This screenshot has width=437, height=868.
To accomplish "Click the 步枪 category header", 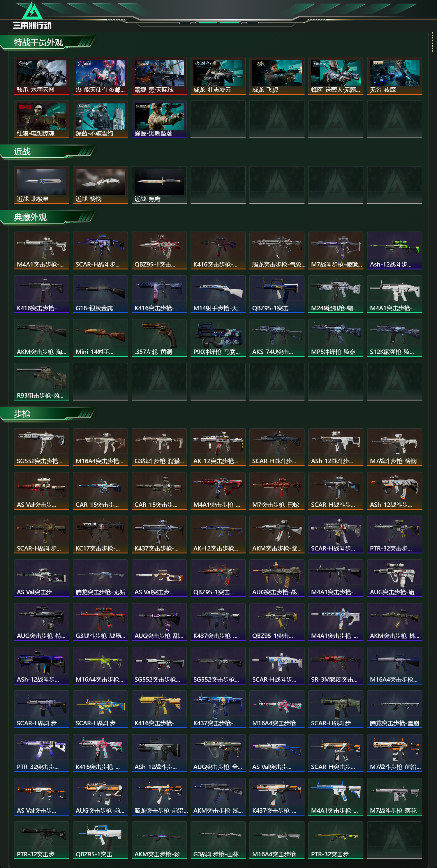I will click(22, 414).
